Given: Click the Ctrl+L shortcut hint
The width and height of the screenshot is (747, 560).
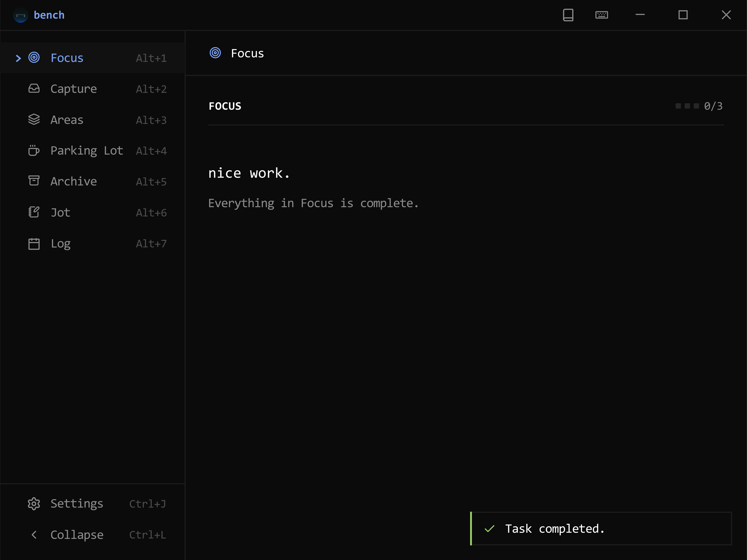Looking at the screenshot, I should pos(148,535).
